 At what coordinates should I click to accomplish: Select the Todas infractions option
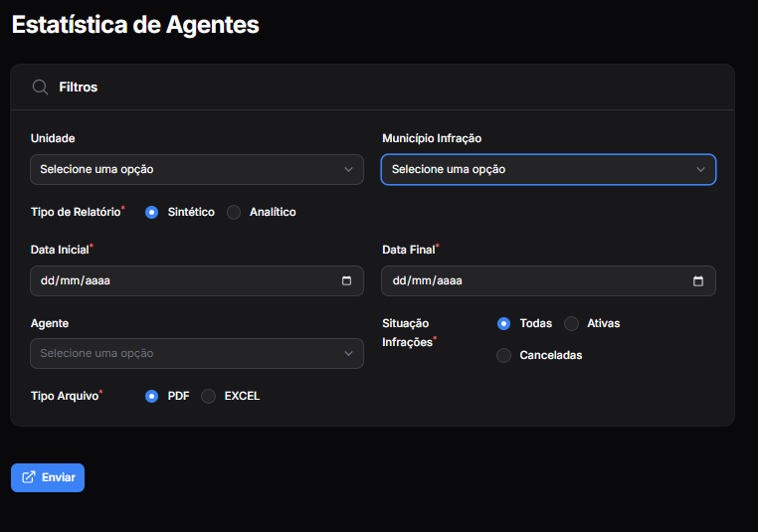coord(504,323)
